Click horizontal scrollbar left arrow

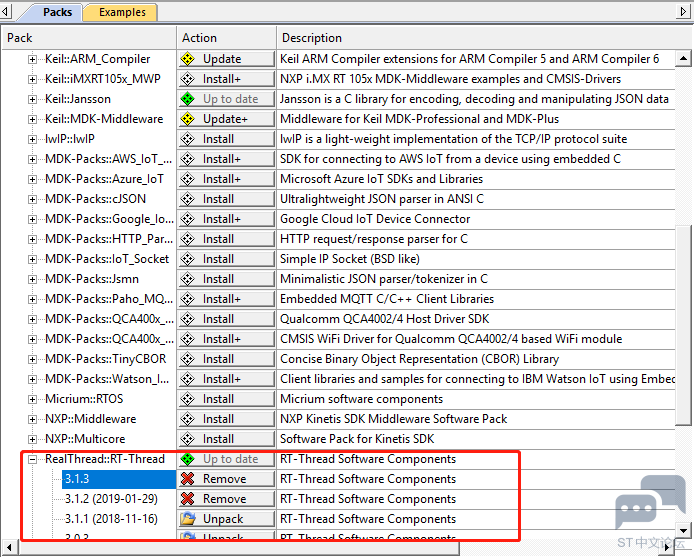pos(9,548)
